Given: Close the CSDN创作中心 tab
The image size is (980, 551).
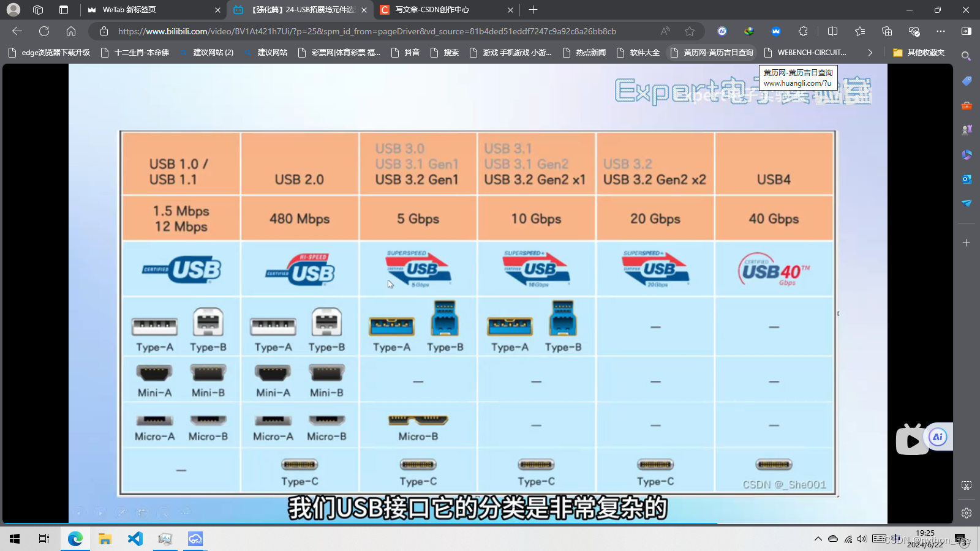Looking at the screenshot, I should 510,10.
